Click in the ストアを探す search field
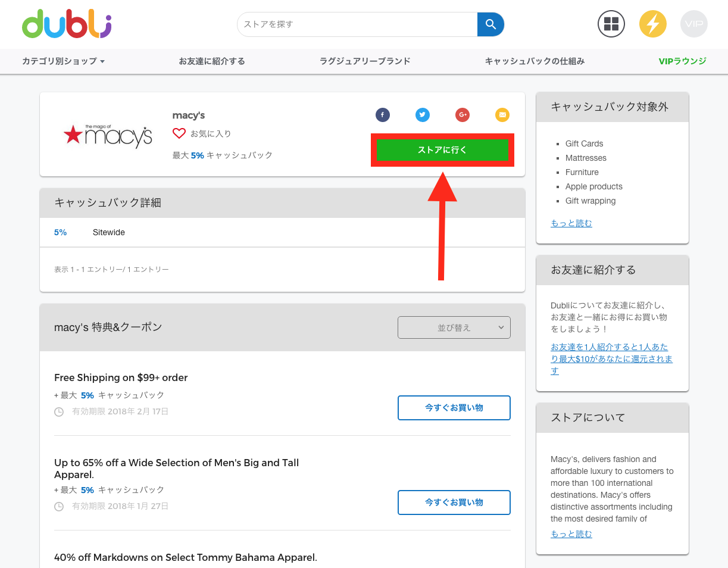Screen dimensions: 728x568 pos(357,24)
